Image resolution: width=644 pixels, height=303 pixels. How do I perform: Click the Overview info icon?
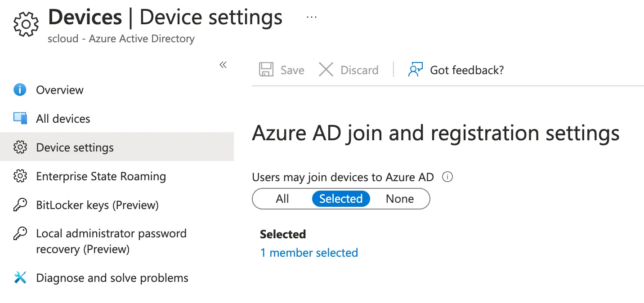click(x=20, y=90)
